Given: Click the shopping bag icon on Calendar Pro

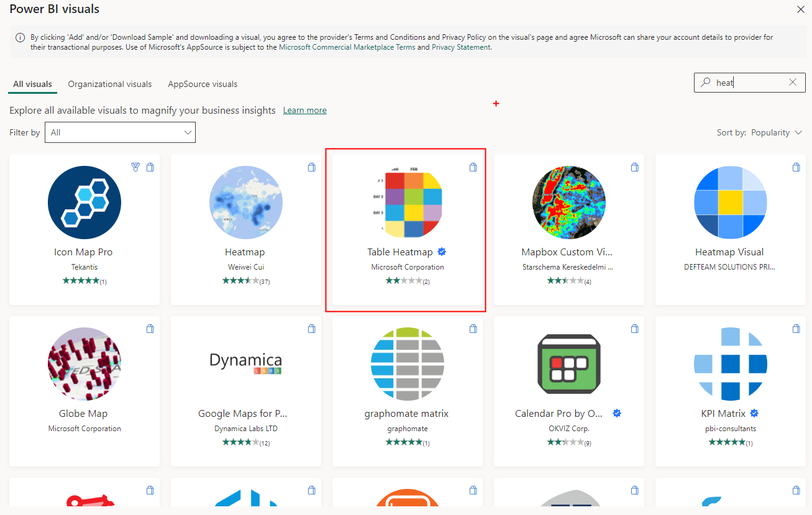Looking at the screenshot, I should (x=634, y=328).
